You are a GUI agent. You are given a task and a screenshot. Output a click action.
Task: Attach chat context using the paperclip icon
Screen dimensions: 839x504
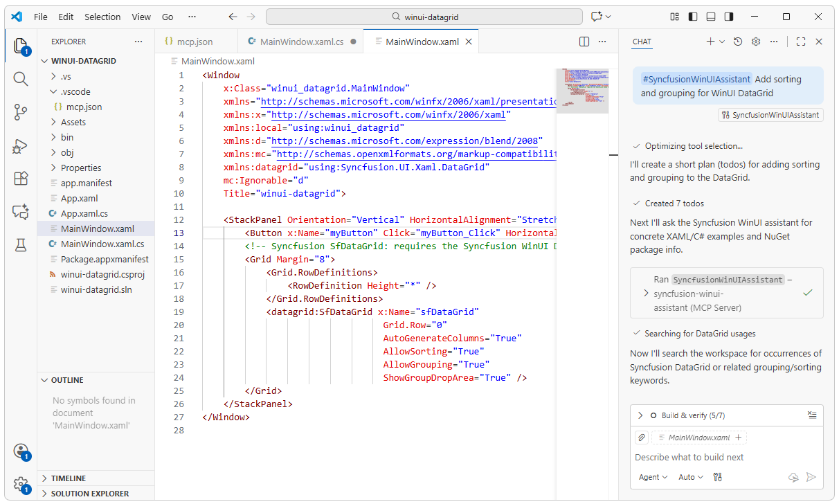point(641,437)
